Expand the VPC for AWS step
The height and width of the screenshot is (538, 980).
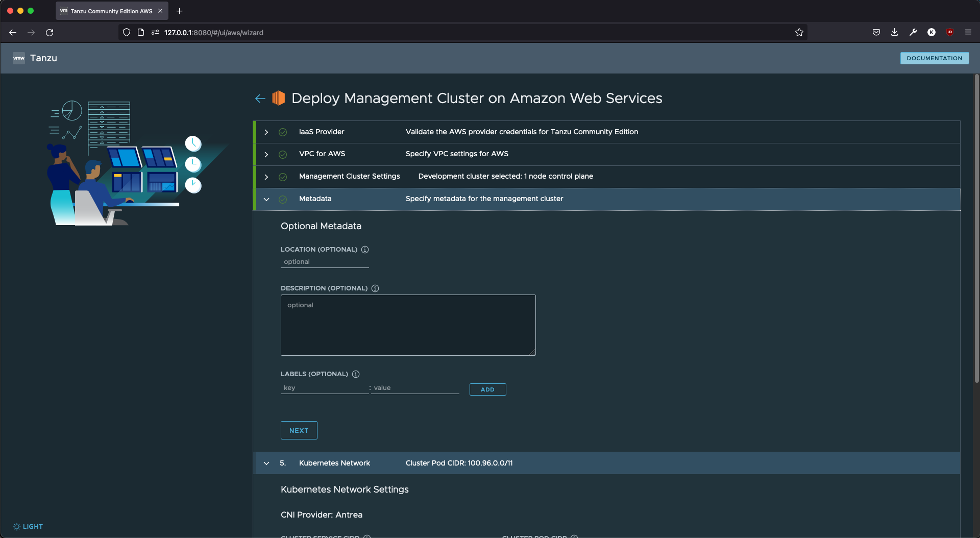[x=266, y=154]
